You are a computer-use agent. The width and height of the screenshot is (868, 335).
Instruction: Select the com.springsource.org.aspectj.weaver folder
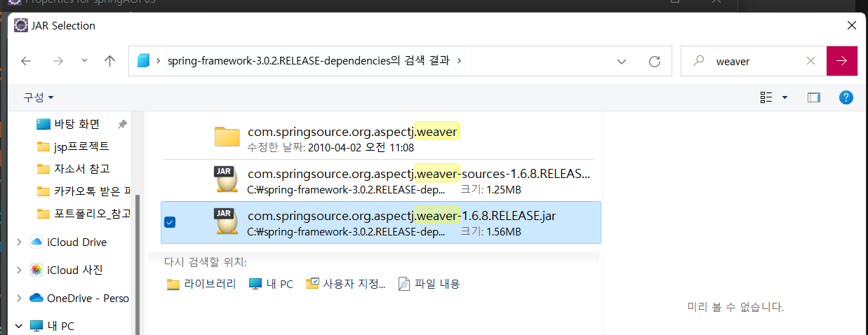click(381, 139)
